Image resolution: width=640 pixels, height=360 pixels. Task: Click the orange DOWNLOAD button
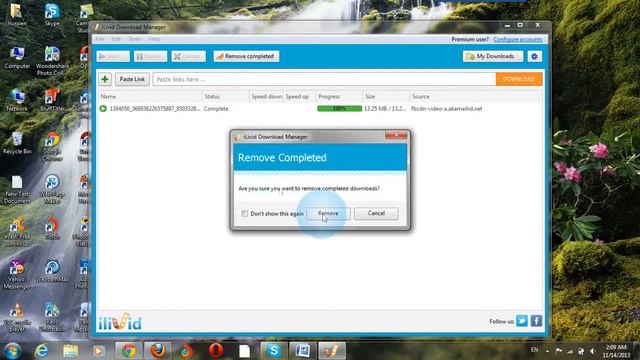519,79
